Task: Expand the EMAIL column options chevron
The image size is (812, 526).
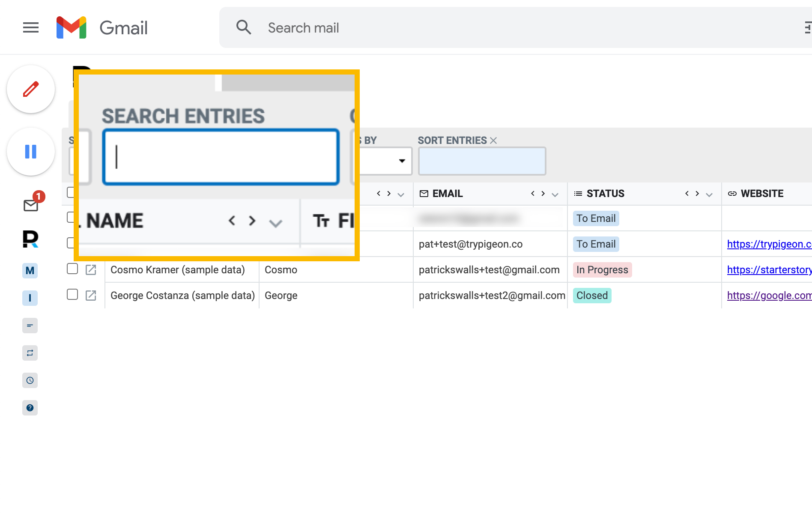Action: coord(555,194)
